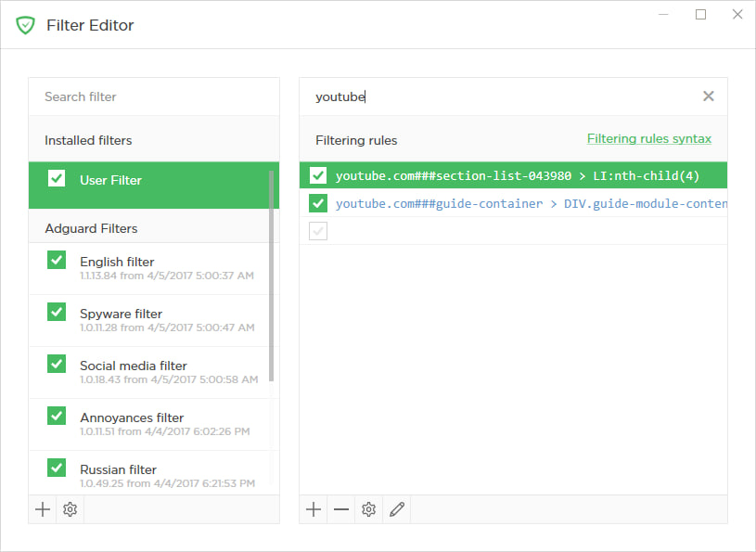The image size is (756, 552).
Task: Uncheck the English filter
Action: click(x=57, y=260)
